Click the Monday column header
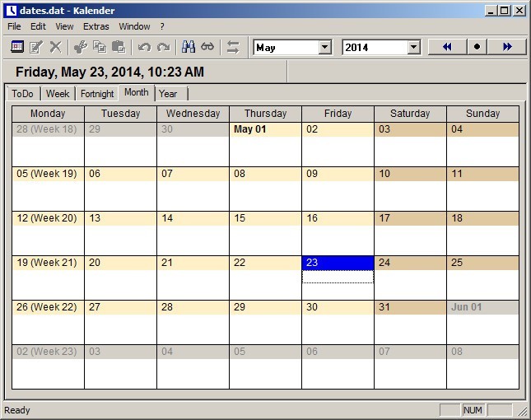 click(48, 114)
